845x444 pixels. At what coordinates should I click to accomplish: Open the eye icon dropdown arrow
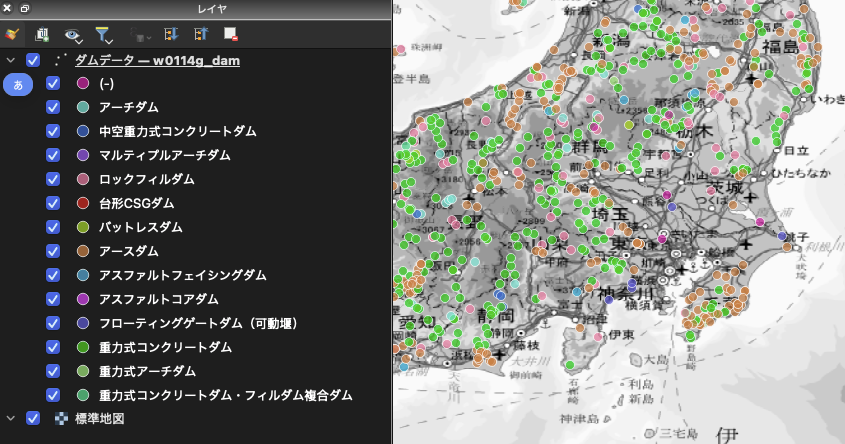[x=80, y=40]
